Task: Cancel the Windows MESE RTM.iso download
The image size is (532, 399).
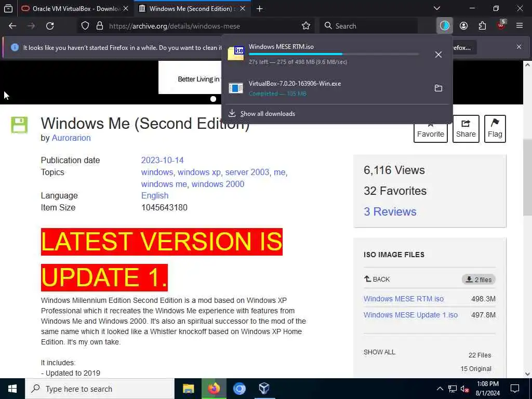Action: tap(438, 54)
